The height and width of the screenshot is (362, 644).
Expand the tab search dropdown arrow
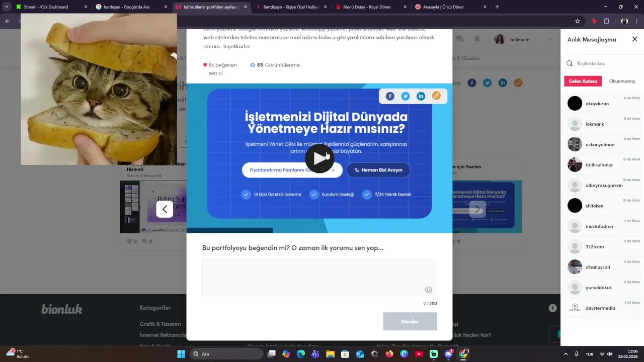coord(7,7)
